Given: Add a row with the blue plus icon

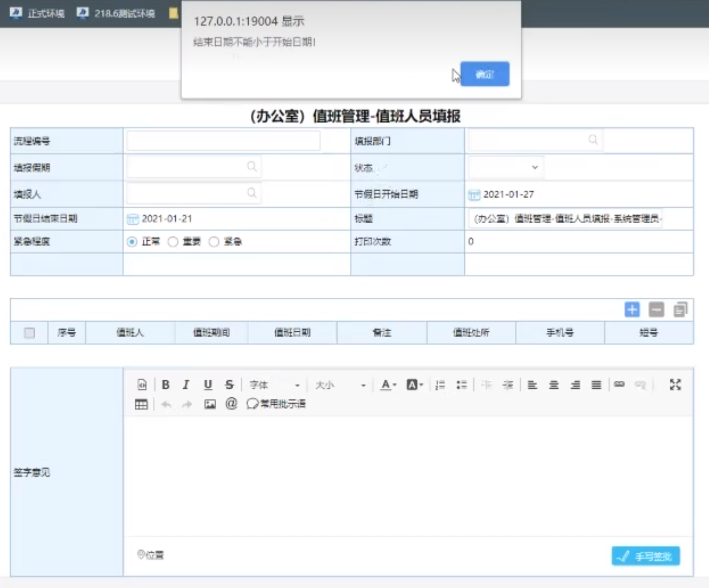Looking at the screenshot, I should point(632,309).
